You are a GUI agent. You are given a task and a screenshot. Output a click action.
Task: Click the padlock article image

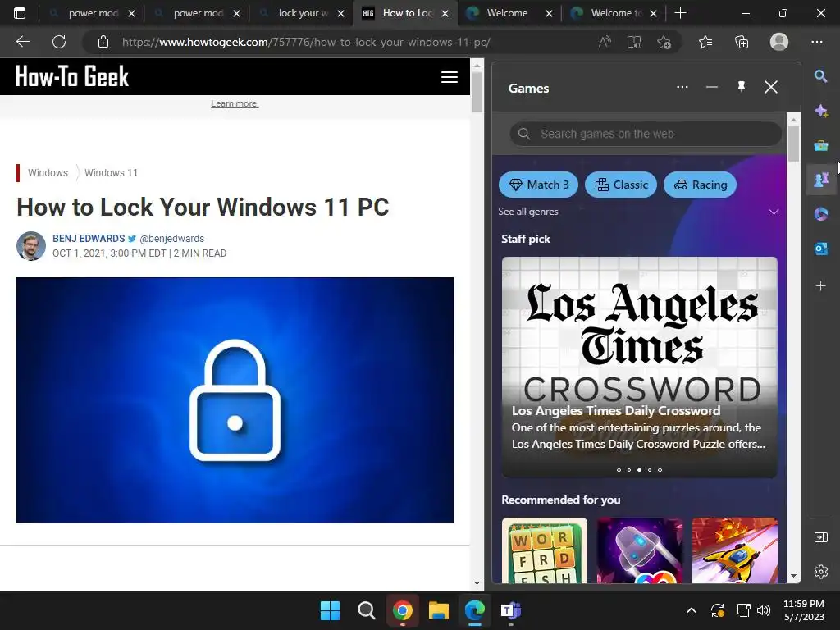(235, 400)
